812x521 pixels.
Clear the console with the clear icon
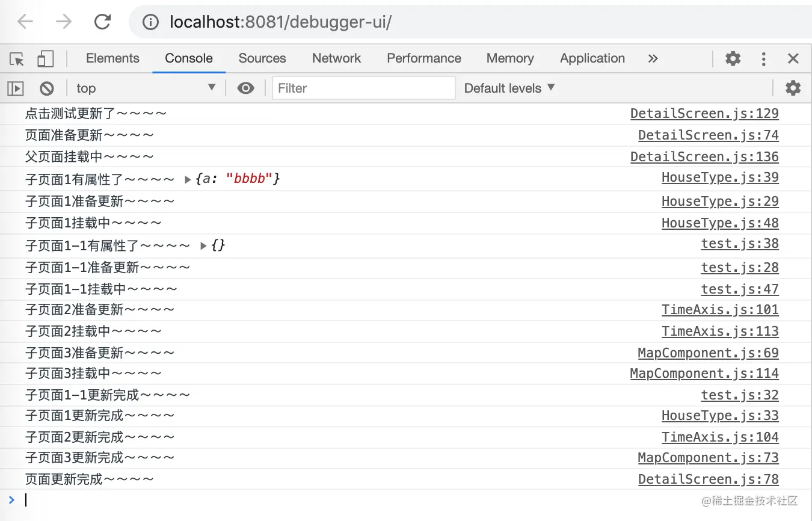pos(47,88)
